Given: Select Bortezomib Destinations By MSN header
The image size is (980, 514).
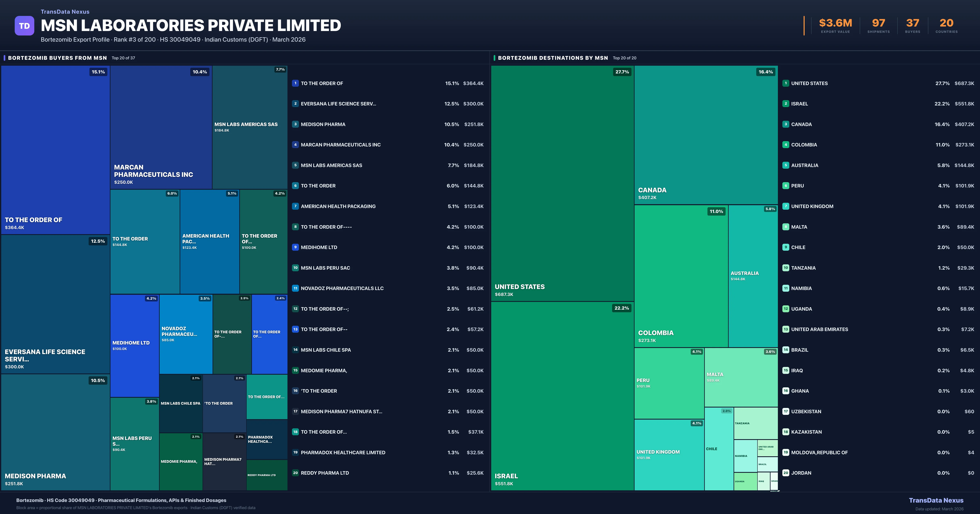Looking at the screenshot, I should point(553,58).
